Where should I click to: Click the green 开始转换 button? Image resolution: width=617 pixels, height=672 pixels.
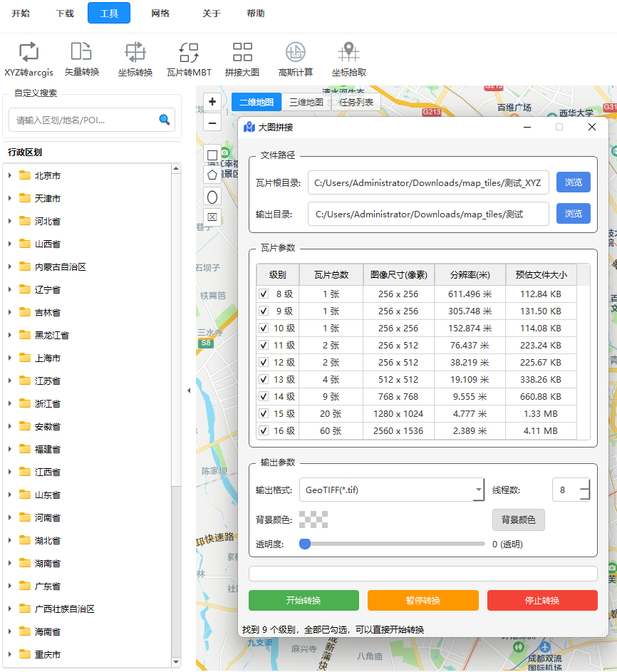coord(304,601)
